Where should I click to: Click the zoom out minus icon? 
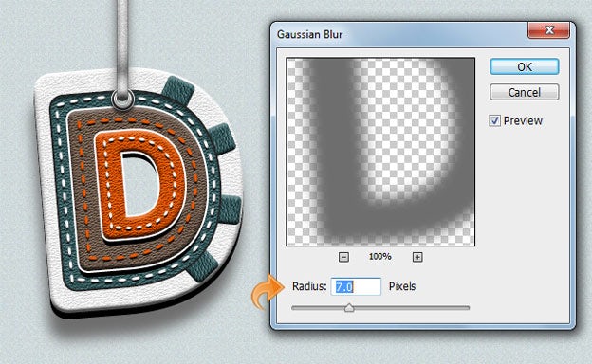(x=343, y=257)
